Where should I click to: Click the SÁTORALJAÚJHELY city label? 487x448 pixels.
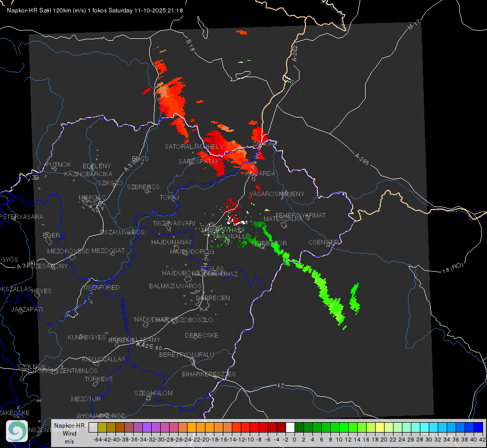194,146
